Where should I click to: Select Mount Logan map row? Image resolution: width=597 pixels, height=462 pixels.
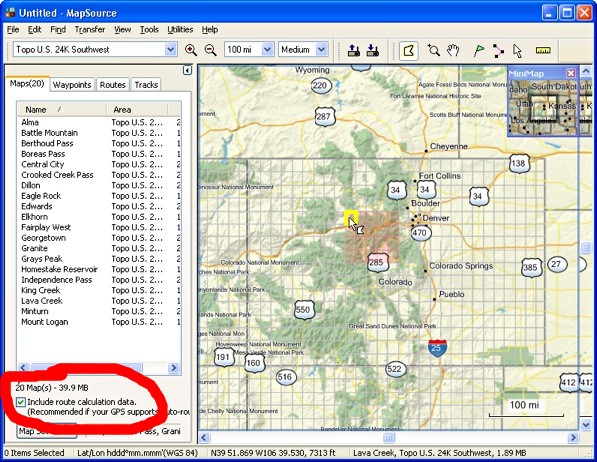coord(99,322)
